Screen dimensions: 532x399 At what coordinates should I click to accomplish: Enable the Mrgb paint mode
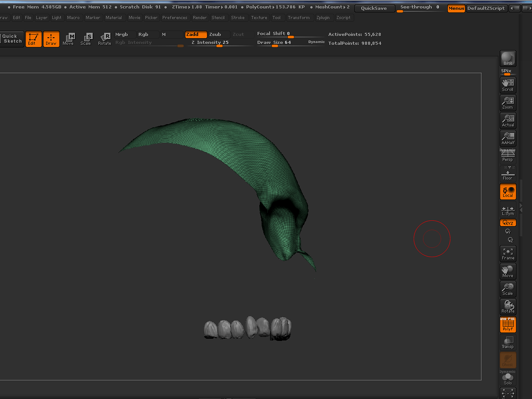pos(125,35)
